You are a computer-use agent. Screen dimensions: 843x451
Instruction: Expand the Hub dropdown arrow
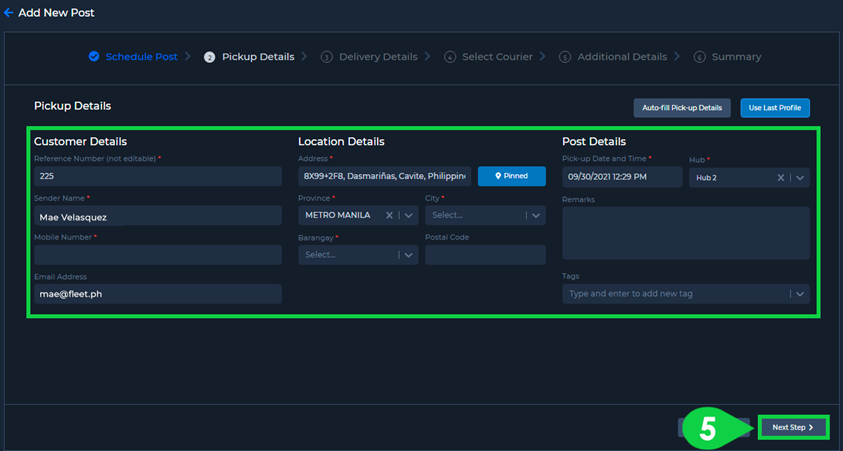click(800, 178)
